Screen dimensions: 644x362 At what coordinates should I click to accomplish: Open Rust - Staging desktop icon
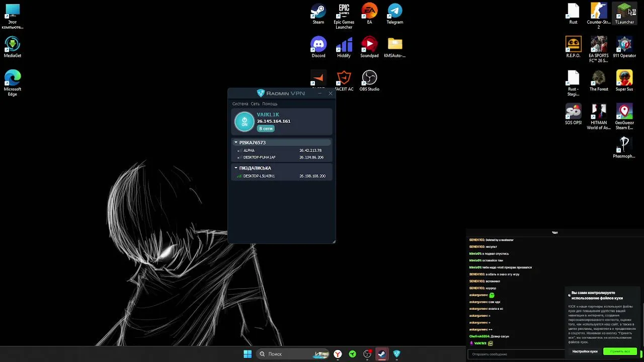[x=573, y=83]
